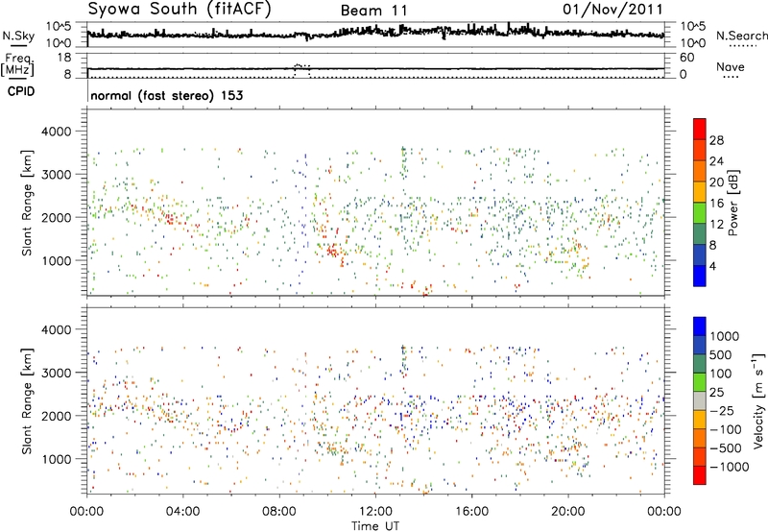Select 'normal (fast stereo) 153' text
The image size is (768, 532).
166,95
